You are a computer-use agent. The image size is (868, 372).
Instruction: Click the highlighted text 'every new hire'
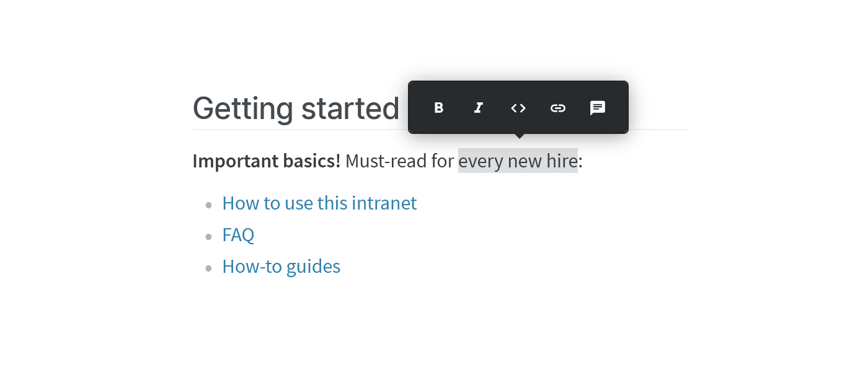tap(518, 161)
